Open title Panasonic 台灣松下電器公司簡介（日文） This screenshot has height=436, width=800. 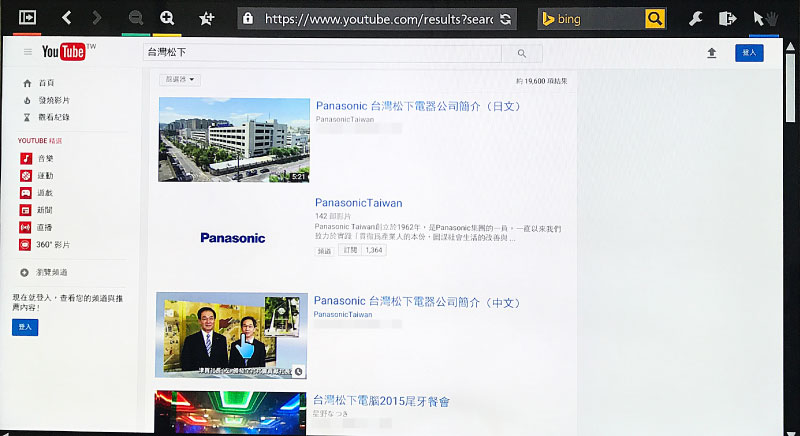[418, 106]
